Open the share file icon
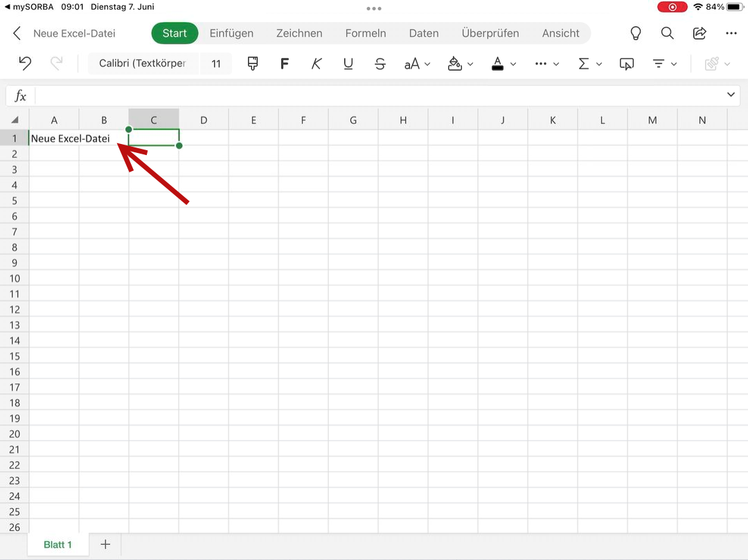The image size is (748, 560). (x=700, y=33)
